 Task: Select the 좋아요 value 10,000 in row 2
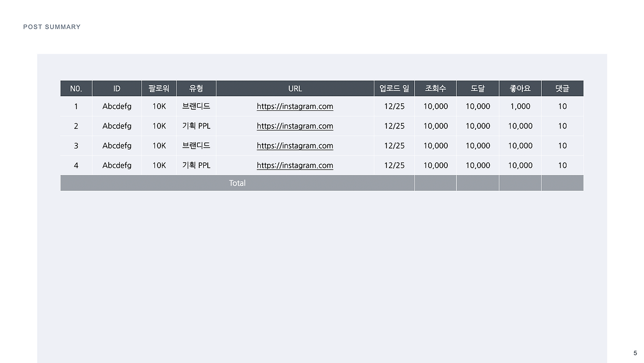click(x=520, y=126)
